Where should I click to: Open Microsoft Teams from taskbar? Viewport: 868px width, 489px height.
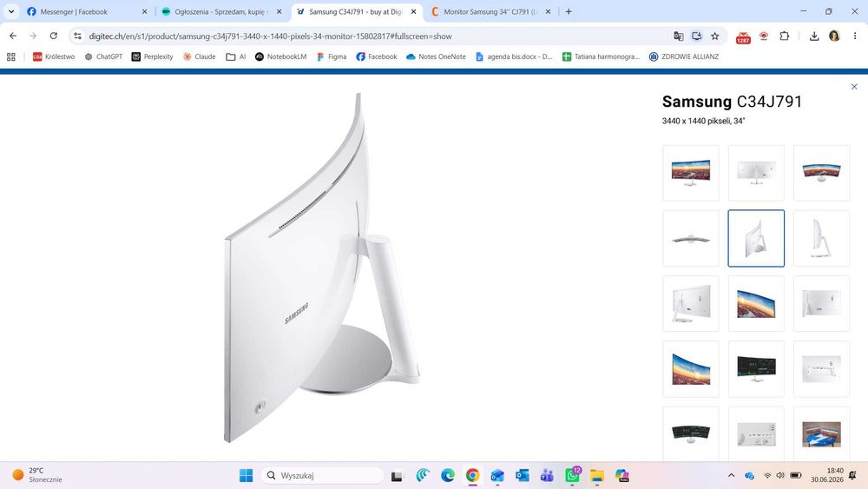tap(547, 475)
